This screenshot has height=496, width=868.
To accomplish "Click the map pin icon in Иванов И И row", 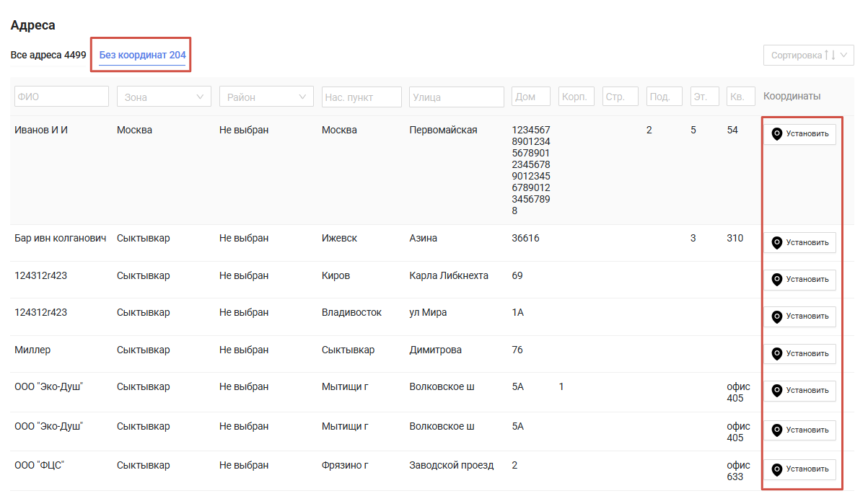I will pyautogui.click(x=777, y=134).
